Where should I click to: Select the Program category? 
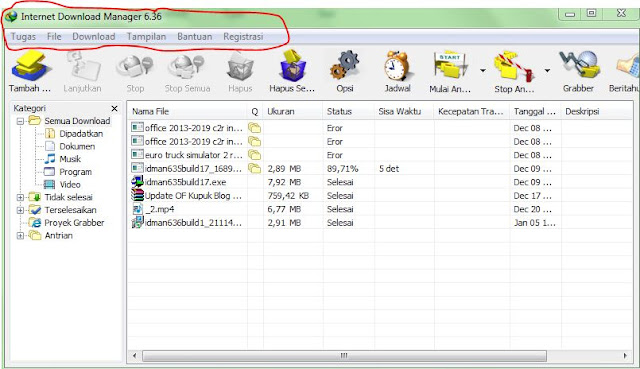click(x=76, y=171)
